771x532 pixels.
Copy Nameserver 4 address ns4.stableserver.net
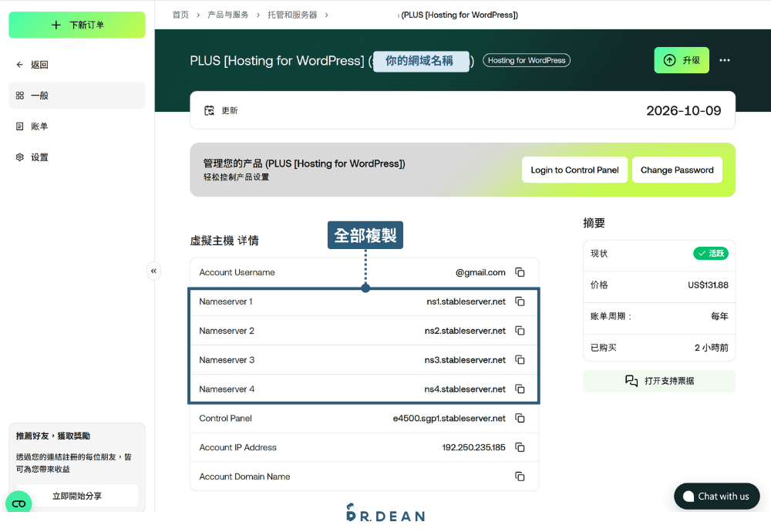point(520,389)
